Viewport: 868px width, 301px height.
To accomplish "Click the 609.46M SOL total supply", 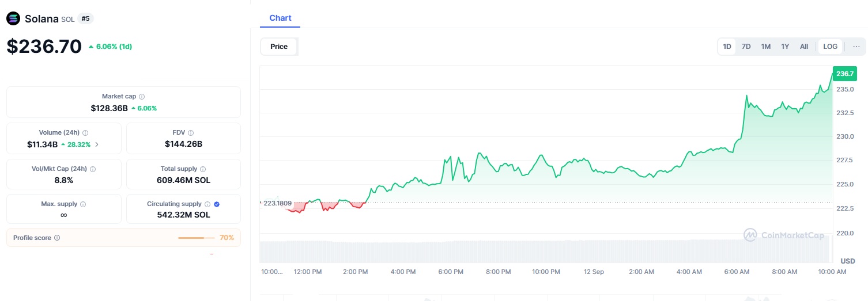I will click(x=183, y=180).
